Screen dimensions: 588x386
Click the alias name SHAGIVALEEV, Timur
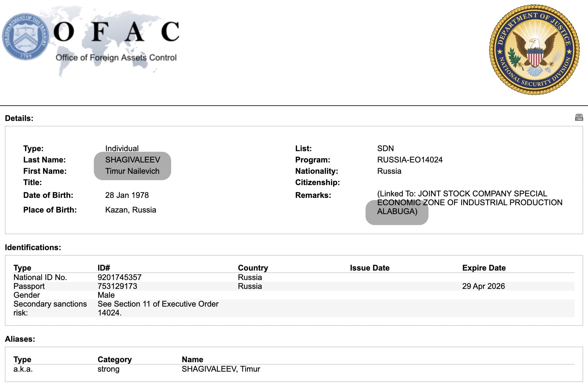click(x=221, y=369)
